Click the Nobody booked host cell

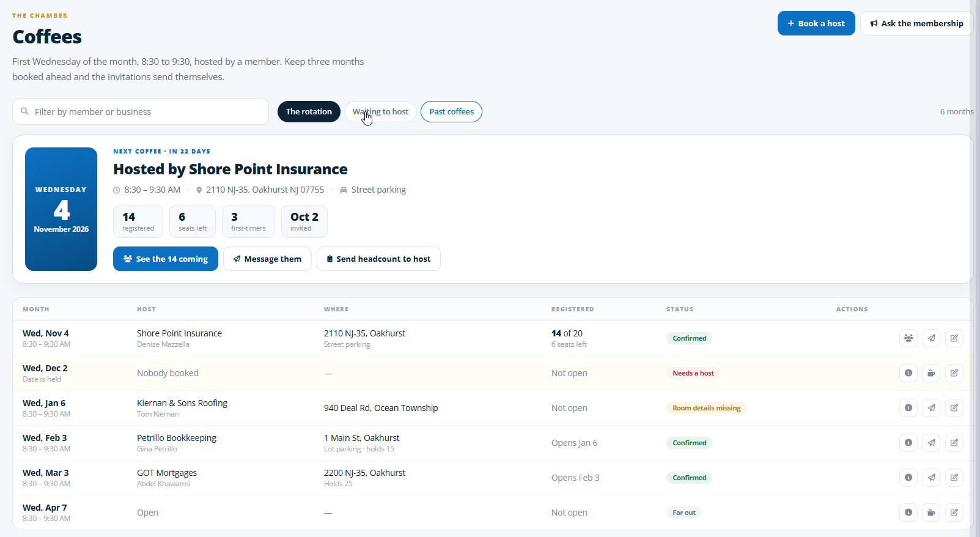168,373
